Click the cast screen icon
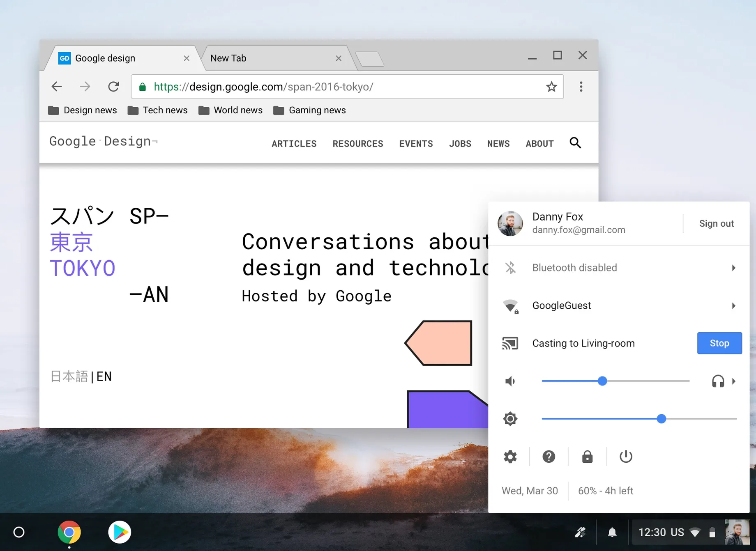 click(510, 343)
